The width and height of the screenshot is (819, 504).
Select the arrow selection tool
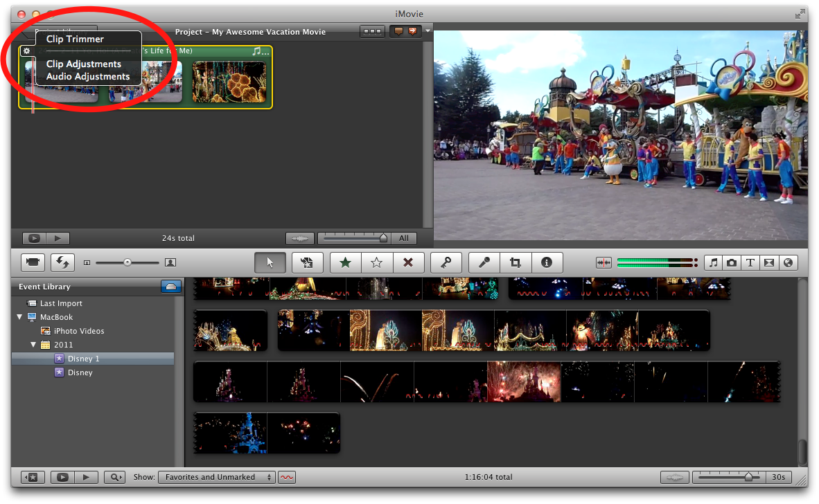point(270,262)
